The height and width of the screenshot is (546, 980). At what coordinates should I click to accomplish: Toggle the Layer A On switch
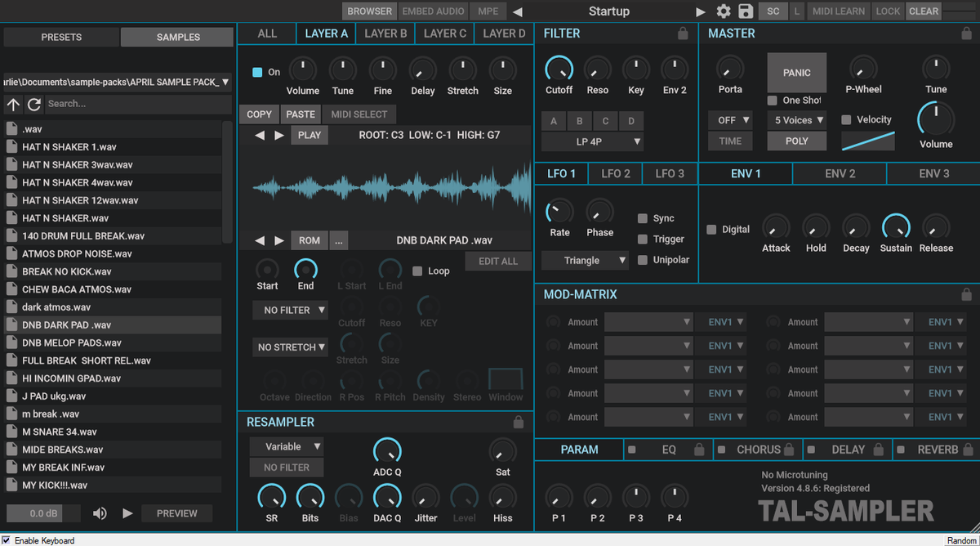[x=257, y=72]
